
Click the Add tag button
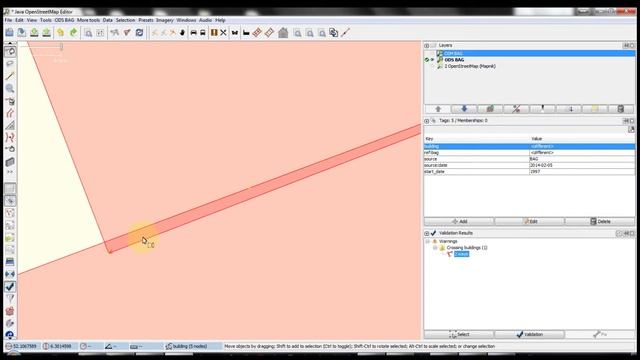(459, 221)
